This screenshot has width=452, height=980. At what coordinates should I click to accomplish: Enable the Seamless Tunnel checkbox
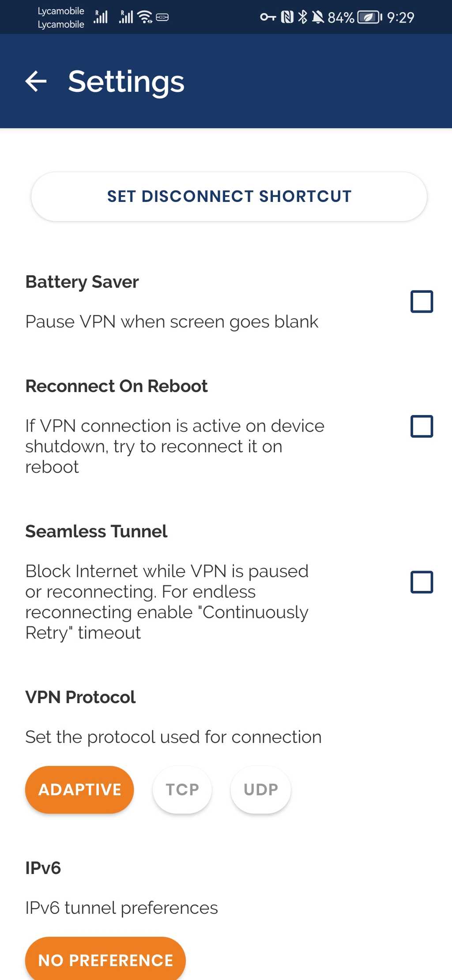click(x=421, y=583)
